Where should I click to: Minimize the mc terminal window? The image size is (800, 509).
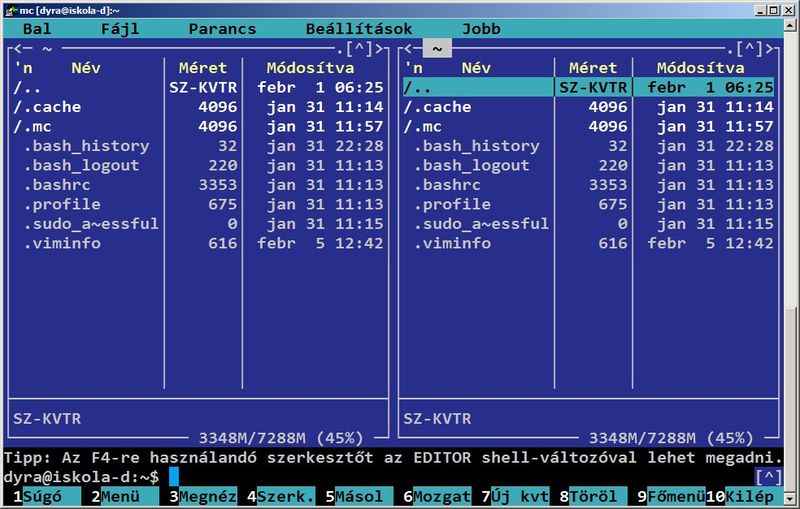coord(761,10)
